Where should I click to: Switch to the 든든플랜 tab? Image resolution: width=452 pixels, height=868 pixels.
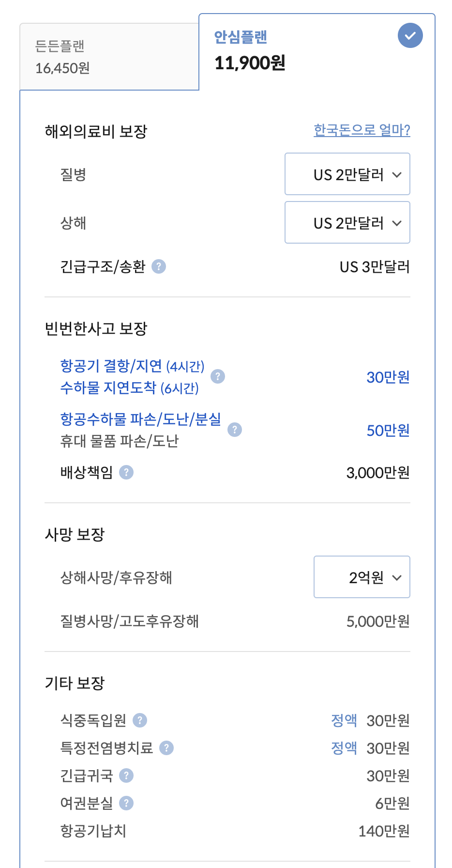click(x=109, y=57)
